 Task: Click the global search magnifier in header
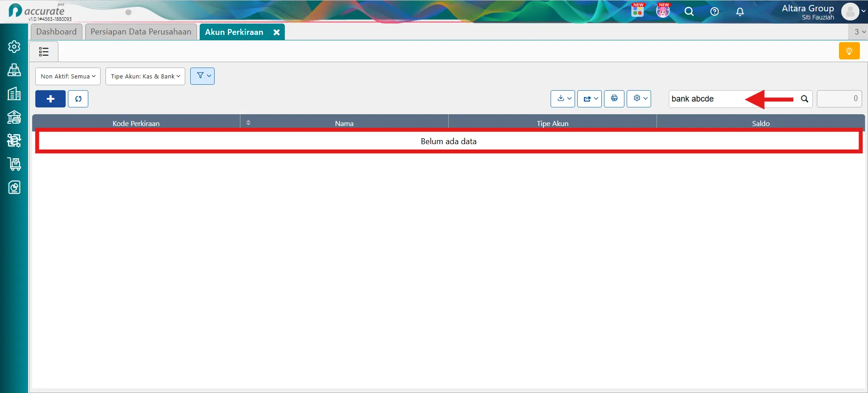(689, 12)
